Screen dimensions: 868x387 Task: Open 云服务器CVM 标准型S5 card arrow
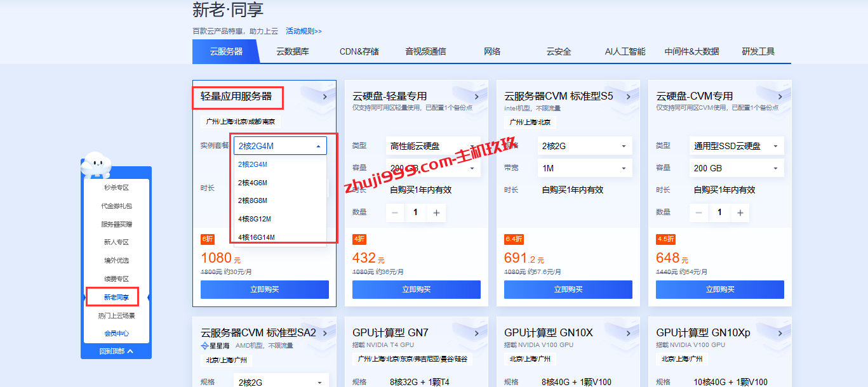tap(628, 97)
